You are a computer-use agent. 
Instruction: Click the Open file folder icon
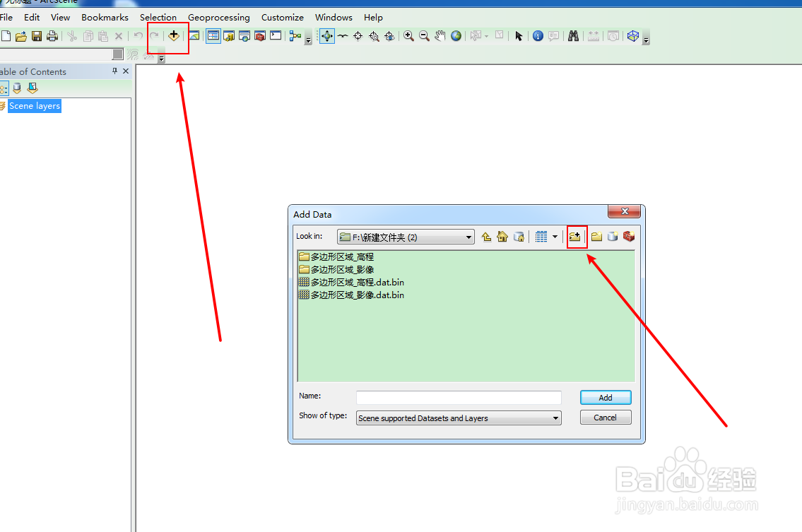coord(21,36)
